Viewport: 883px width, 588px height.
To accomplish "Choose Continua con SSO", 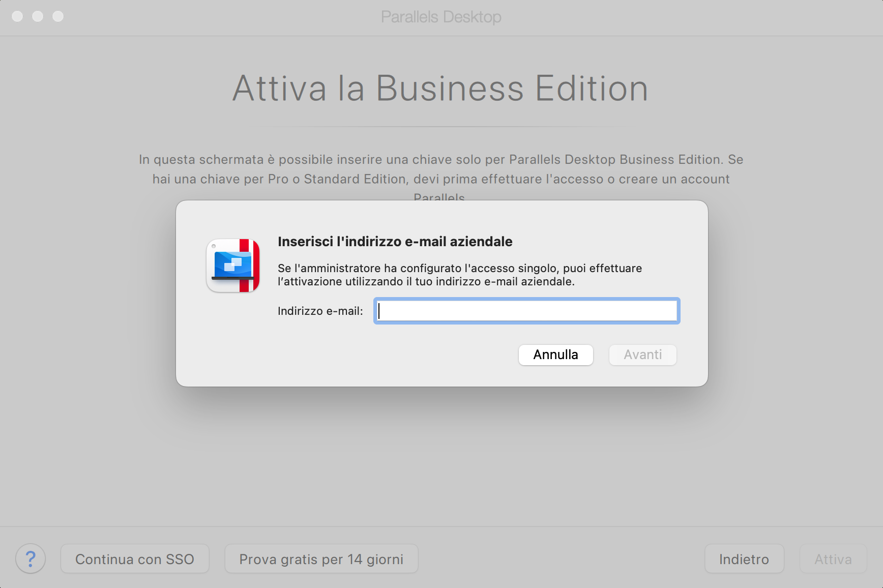I will pyautogui.click(x=135, y=559).
